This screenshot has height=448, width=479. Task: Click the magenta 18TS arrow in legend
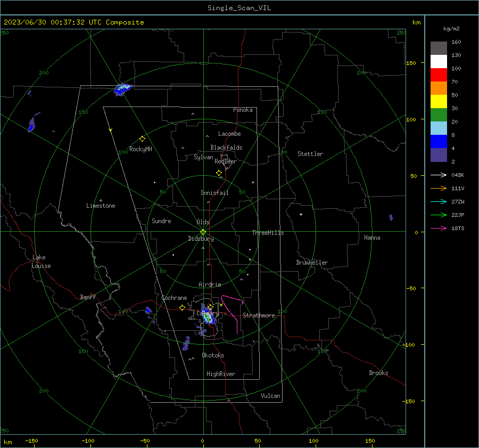click(439, 228)
